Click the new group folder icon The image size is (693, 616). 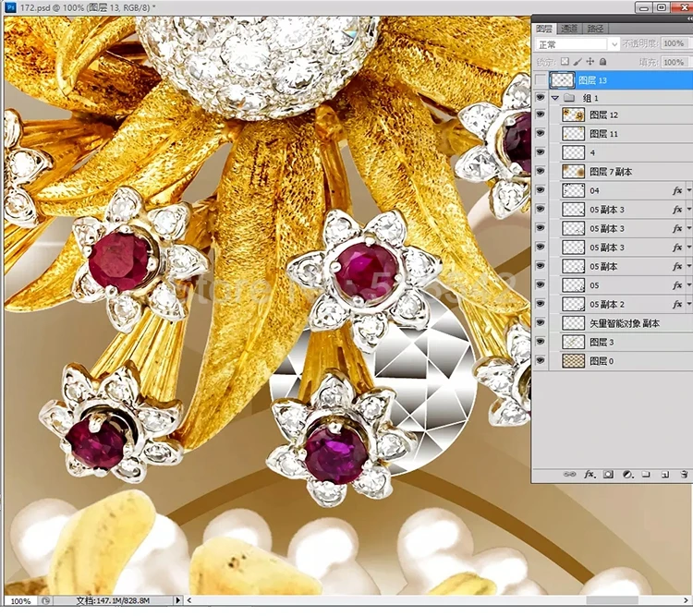(647, 474)
